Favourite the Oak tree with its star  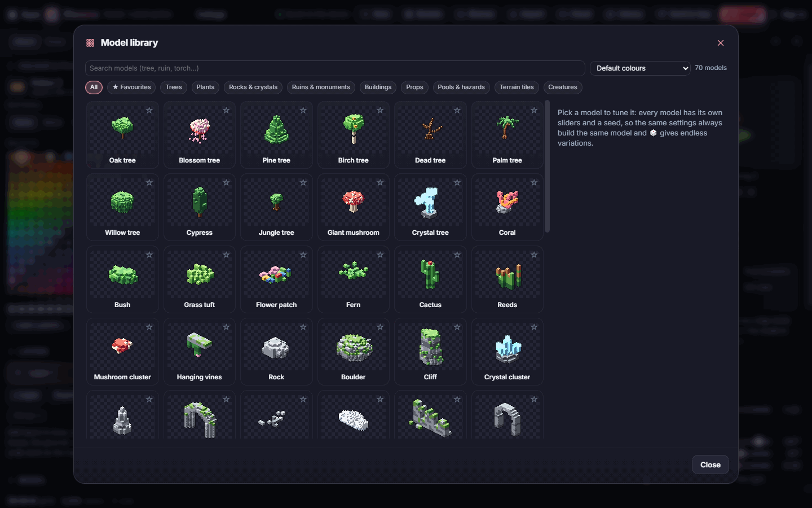149,111
